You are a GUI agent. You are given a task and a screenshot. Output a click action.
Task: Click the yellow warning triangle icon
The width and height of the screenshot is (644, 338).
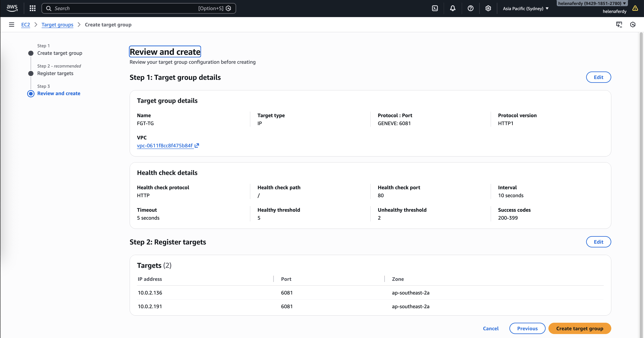[635, 8]
